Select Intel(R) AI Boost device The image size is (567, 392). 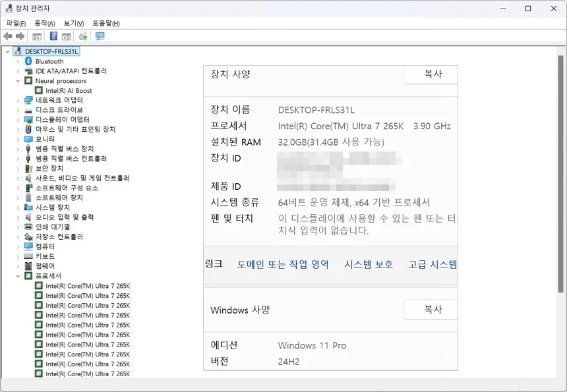click(69, 91)
